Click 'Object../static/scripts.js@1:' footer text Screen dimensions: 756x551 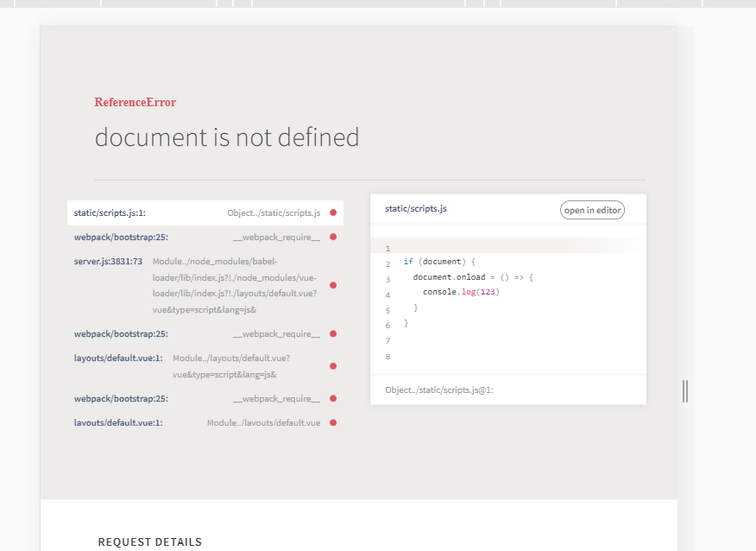coord(438,389)
